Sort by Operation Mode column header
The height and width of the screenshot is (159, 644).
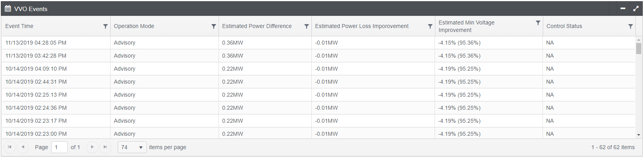[134, 26]
